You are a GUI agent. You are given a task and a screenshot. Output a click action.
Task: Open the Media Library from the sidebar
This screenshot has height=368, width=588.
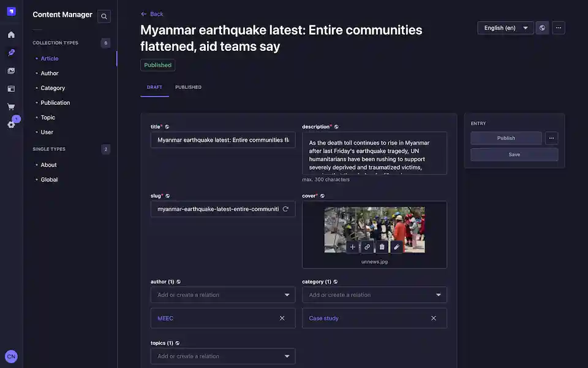coord(10,71)
